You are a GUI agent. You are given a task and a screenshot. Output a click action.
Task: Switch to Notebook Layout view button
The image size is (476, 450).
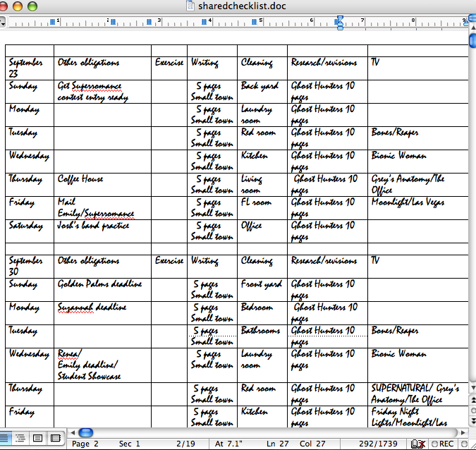point(56,438)
